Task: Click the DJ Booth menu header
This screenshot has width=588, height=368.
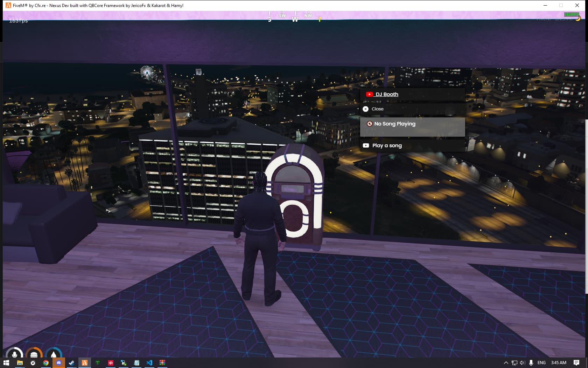Action: tap(412, 94)
